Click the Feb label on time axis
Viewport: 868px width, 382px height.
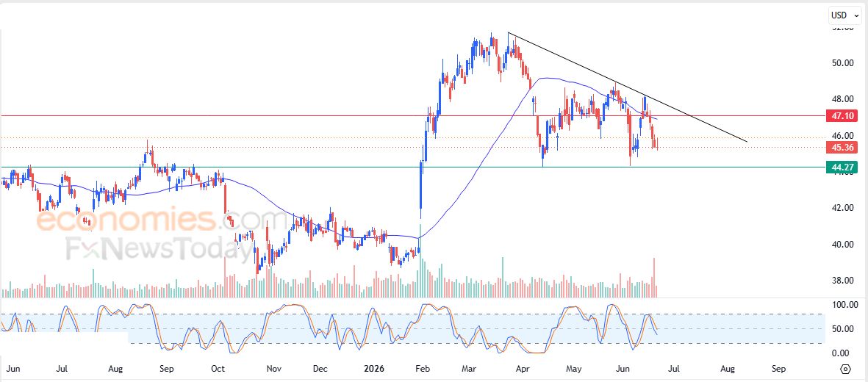pyautogui.click(x=423, y=368)
